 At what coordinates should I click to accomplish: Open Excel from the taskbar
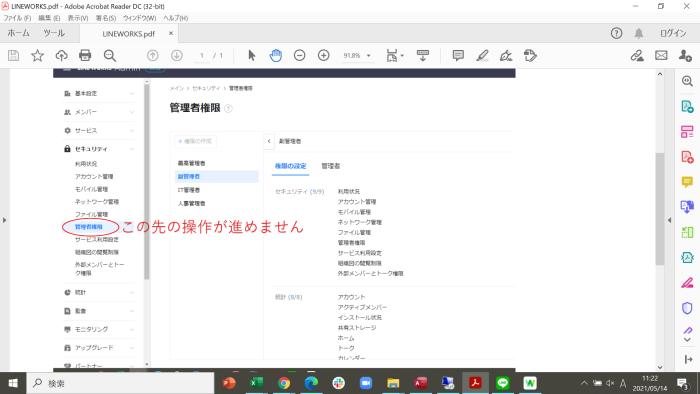pos(256,383)
